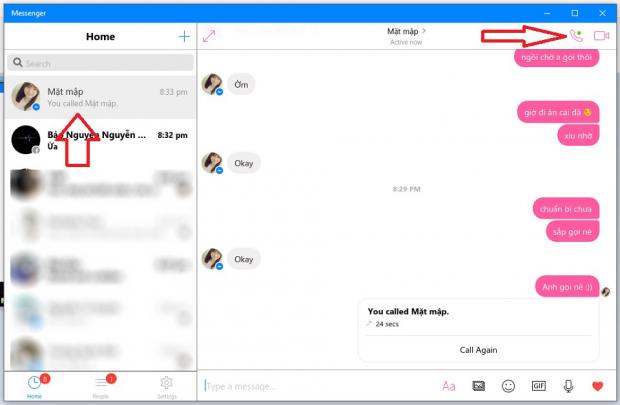
Task: Click the Search field
Action: pos(100,62)
